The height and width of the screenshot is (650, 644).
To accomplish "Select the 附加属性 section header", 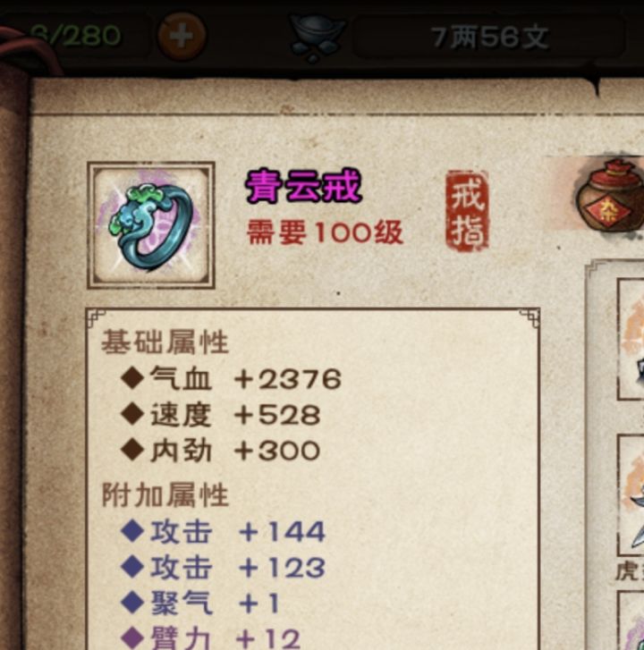I will (165, 494).
